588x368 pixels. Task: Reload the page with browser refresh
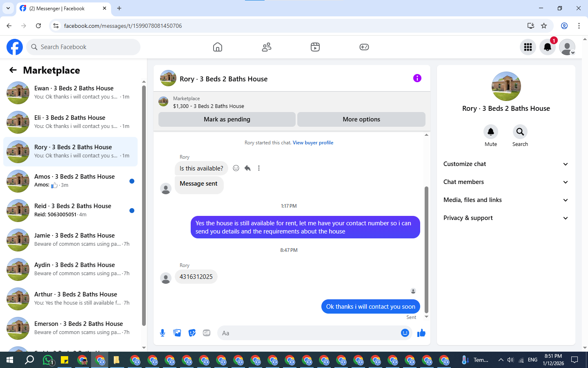(38, 26)
